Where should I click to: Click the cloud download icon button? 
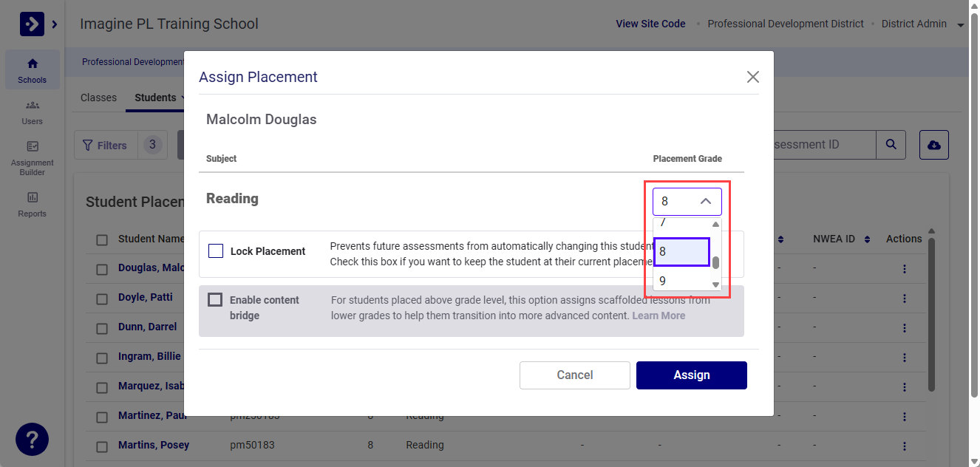pyautogui.click(x=933, y=145)
